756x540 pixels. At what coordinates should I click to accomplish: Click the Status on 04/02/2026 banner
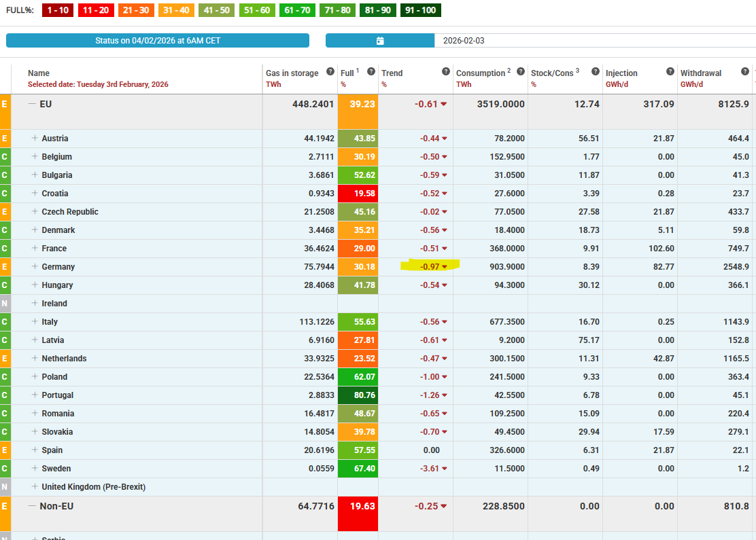coord(158,41)
